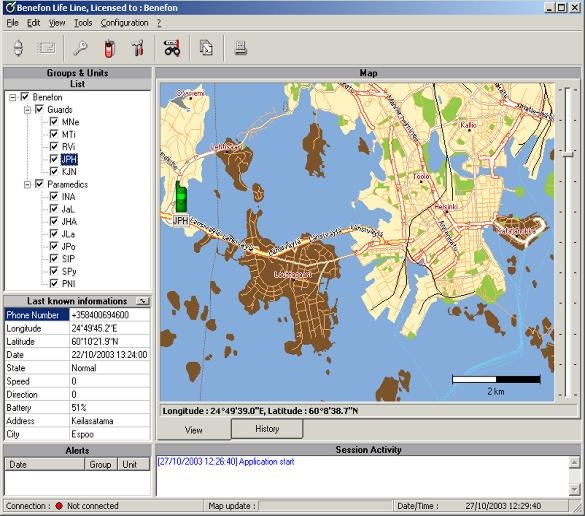Toggle the JHA unit checkbox
The height and width of the screenshot is (516, 585).
pyautogui.click(x=54, y=221)
